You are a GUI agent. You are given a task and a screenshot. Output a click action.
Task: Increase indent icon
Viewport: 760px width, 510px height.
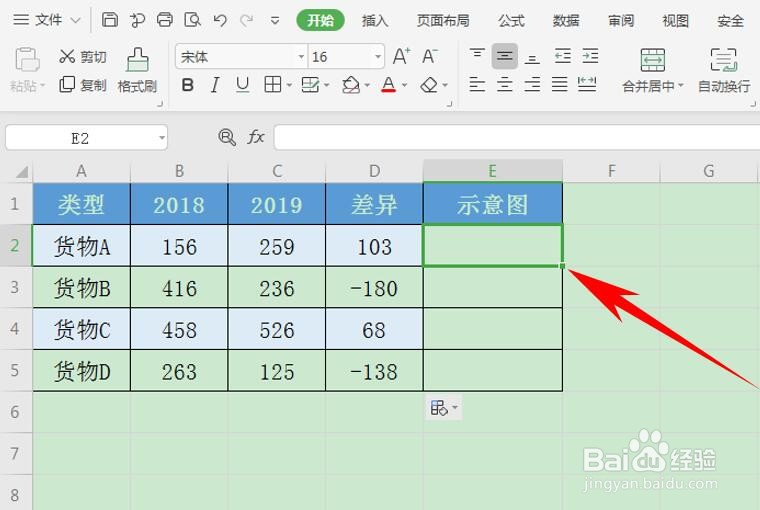pyautogui.click(x=590, y=56)
